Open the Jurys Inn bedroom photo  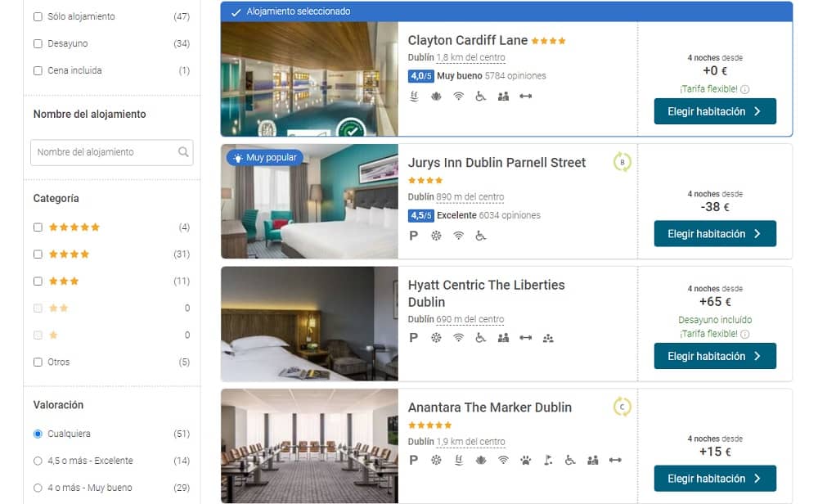tap(309, 201)
